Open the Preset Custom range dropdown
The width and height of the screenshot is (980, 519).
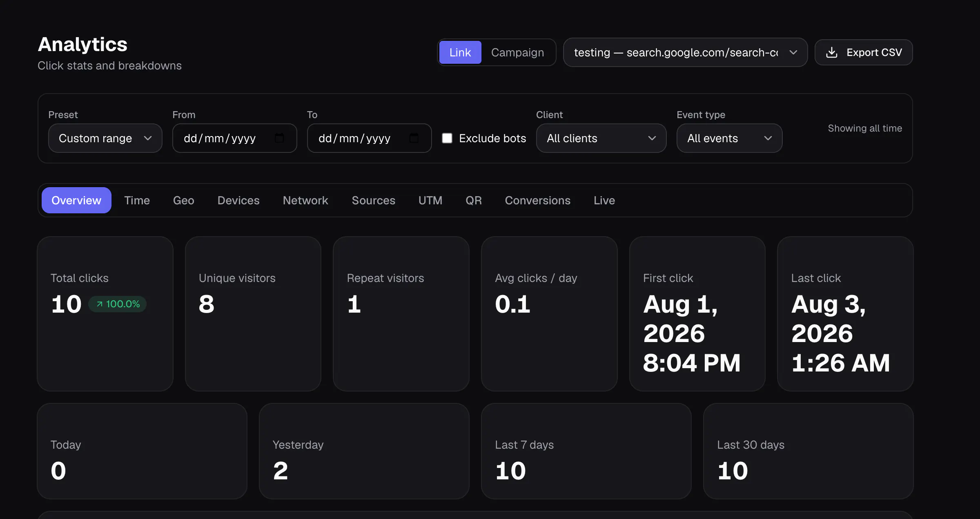pos(105,138)
